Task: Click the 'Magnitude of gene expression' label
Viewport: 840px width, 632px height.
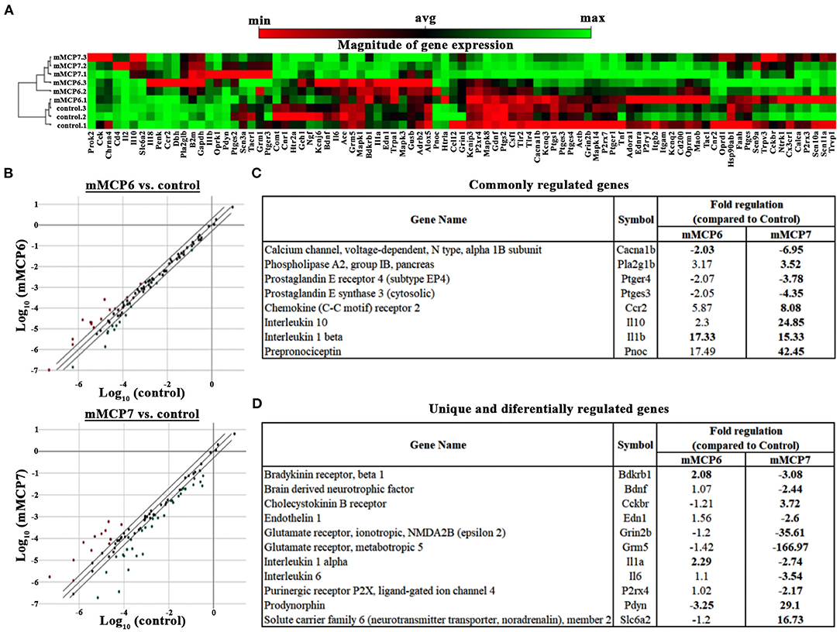Action: [x=425, y=45]
